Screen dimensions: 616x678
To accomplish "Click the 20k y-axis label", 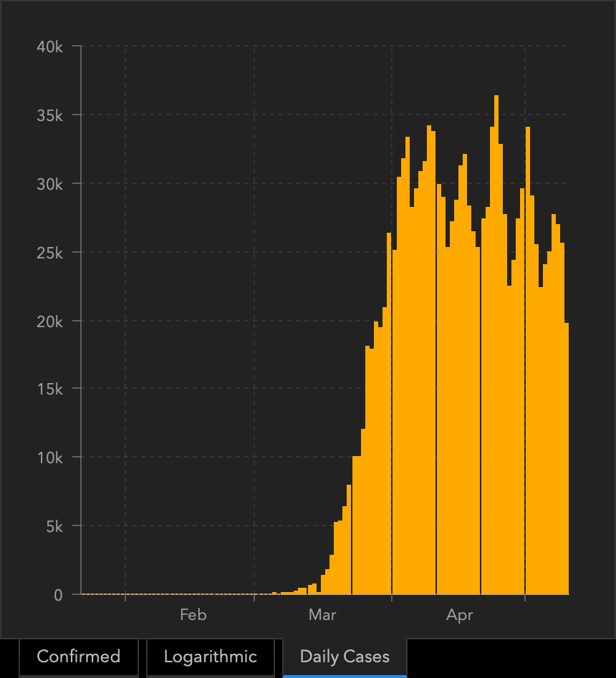I will pos(49,321).
